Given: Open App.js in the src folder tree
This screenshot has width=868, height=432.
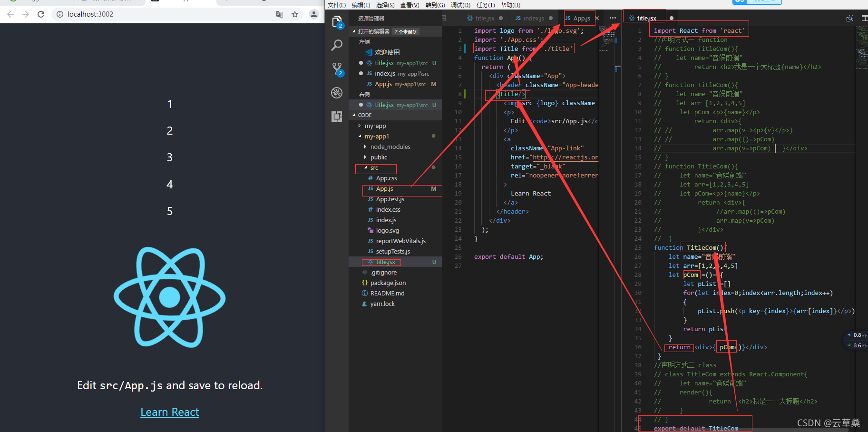Looking at the screenshot, I should [x=384, y=189].
